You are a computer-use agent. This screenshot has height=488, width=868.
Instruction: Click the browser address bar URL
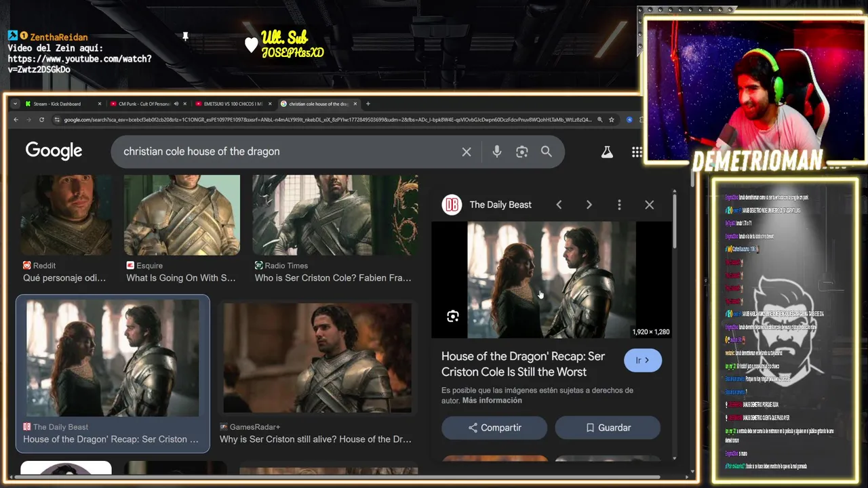(328, 120)
